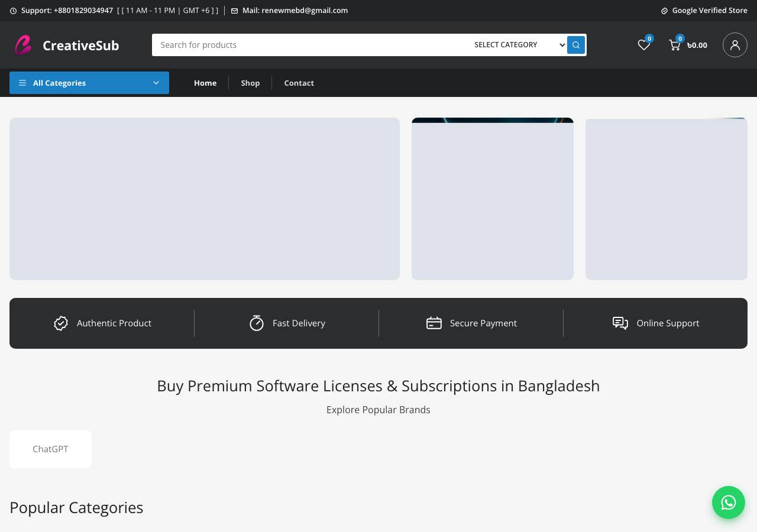
Task: Focus the Search for products field
Action: (310, 45)
